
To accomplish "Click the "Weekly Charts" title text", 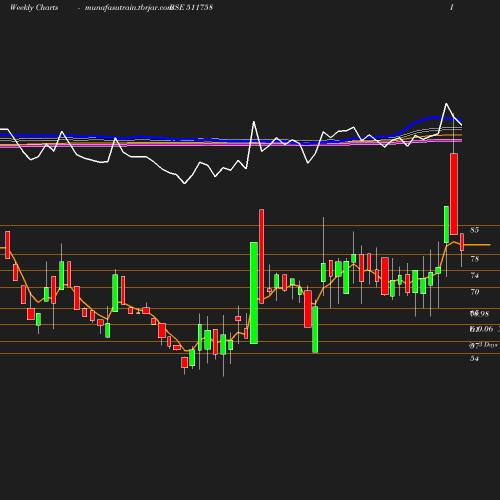I will [x=34, y=7].
